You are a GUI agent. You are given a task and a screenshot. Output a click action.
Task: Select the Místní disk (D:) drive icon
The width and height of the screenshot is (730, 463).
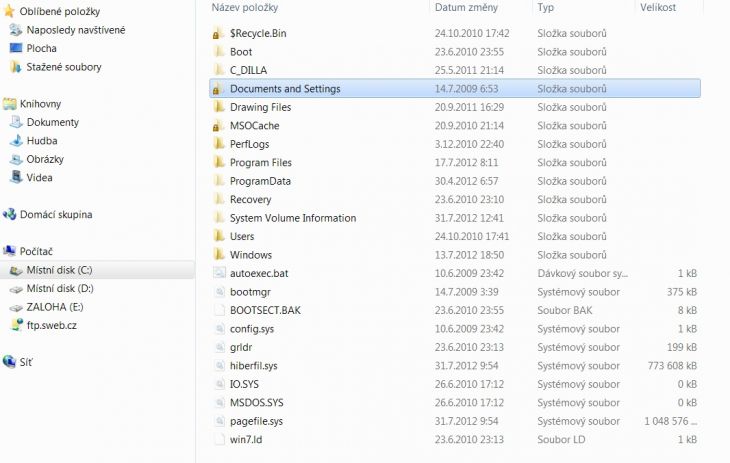click(x=16, y=289)
